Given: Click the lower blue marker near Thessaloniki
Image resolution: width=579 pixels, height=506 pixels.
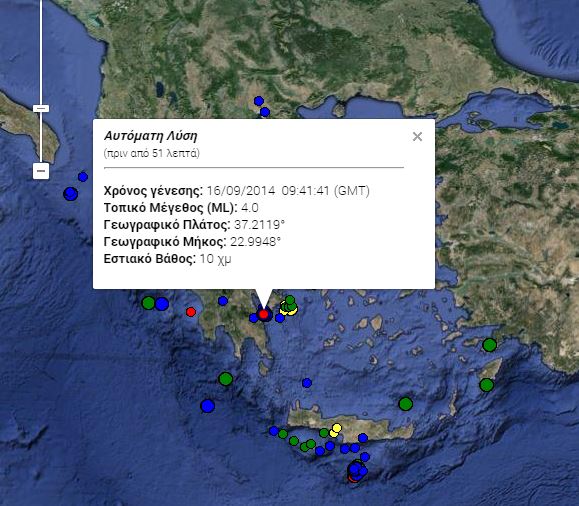Looking at the screenshot, I should 265,112.
